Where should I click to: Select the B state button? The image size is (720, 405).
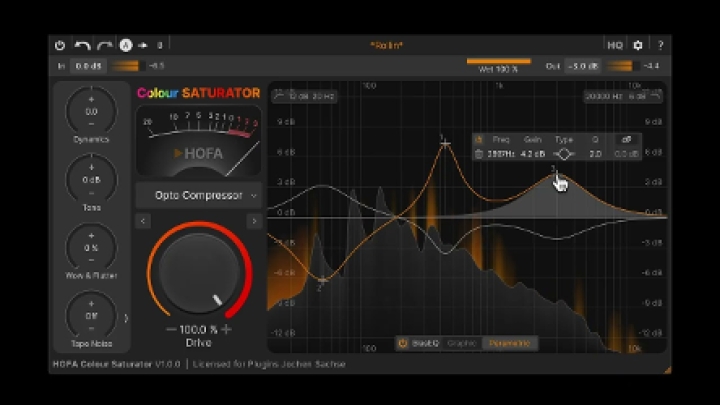(159, 45)
